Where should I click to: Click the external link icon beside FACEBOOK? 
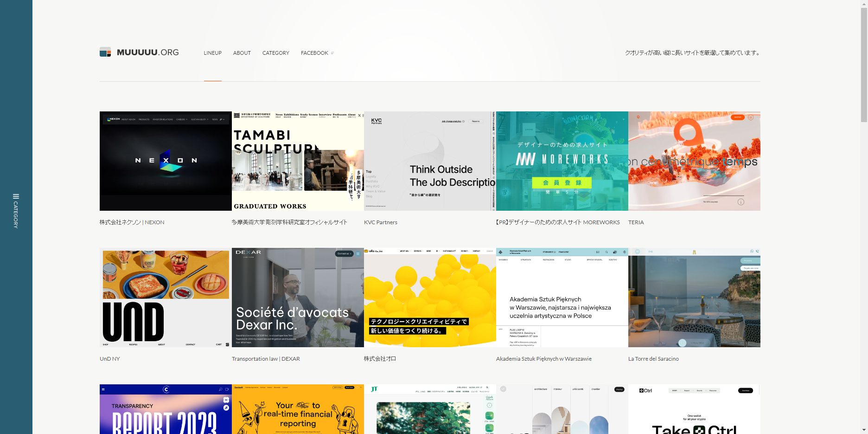tap(332, 53)
